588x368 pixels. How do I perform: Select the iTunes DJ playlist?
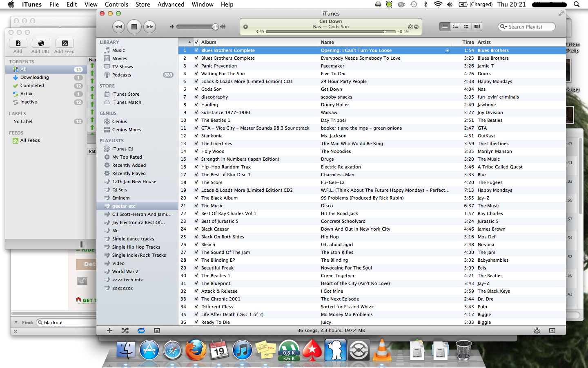122,149
